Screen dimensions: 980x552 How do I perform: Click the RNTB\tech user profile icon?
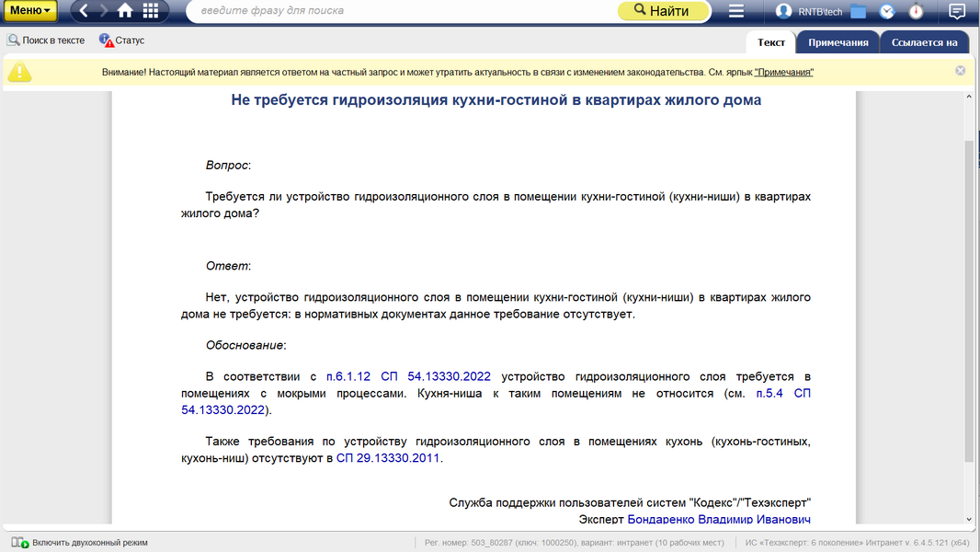[x=784, y=11]
